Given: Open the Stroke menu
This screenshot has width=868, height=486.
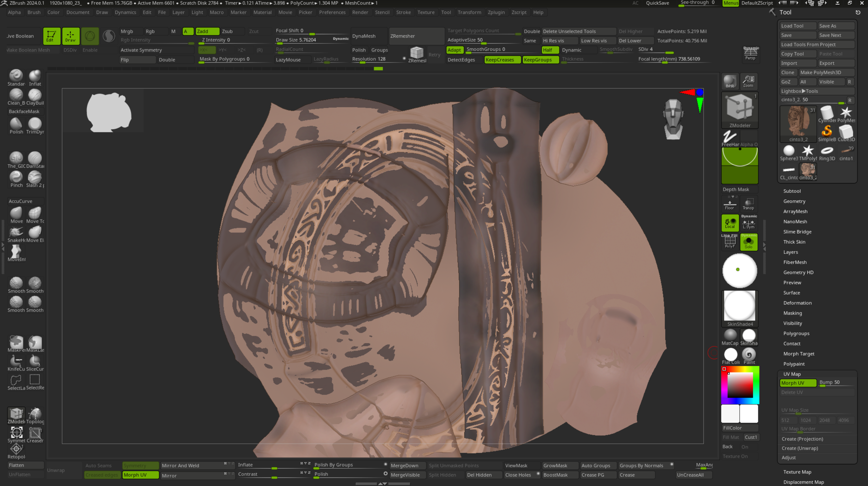Looking at the screenshot, I should (x=403, y=12).
